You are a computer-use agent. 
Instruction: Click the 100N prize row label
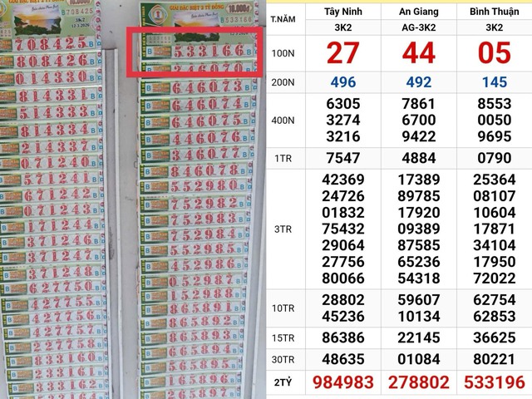[x=283, y=53]
